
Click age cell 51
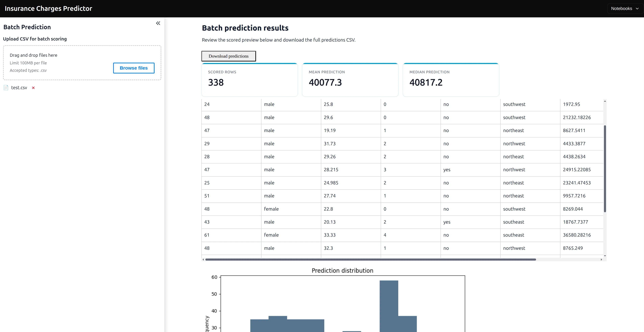point(231,196)
